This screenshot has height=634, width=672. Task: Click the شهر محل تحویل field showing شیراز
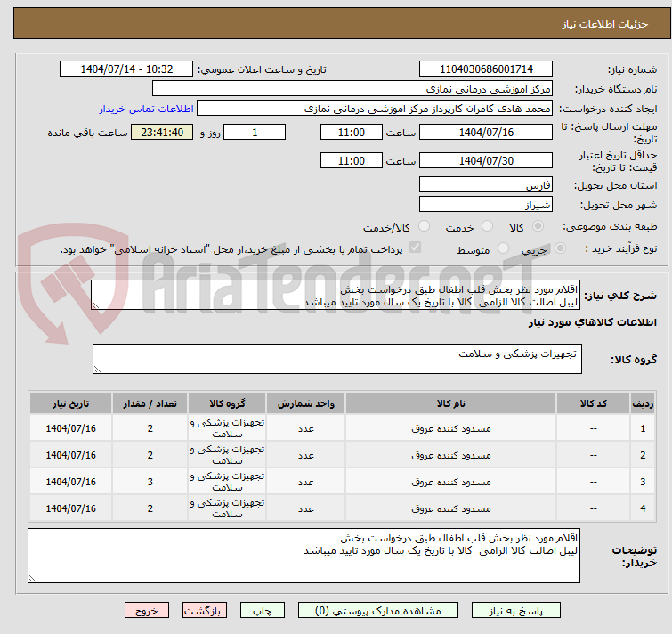tap(485, 205)
